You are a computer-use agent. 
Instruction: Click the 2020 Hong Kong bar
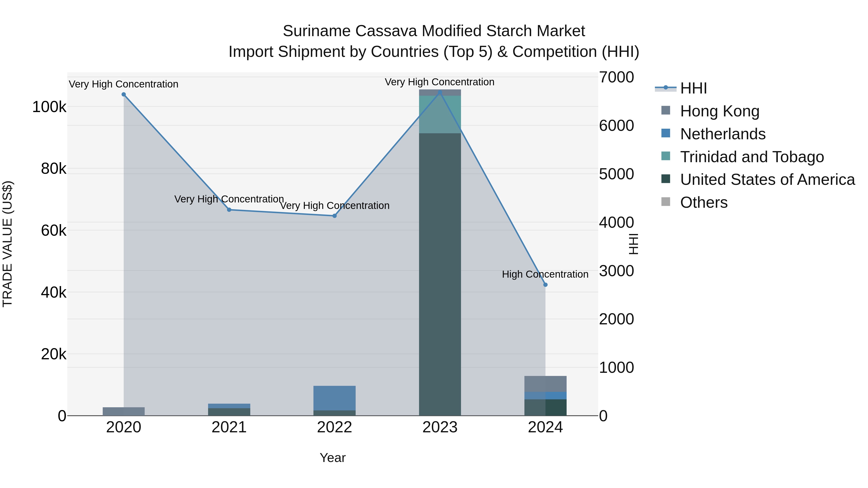point(124,412)
